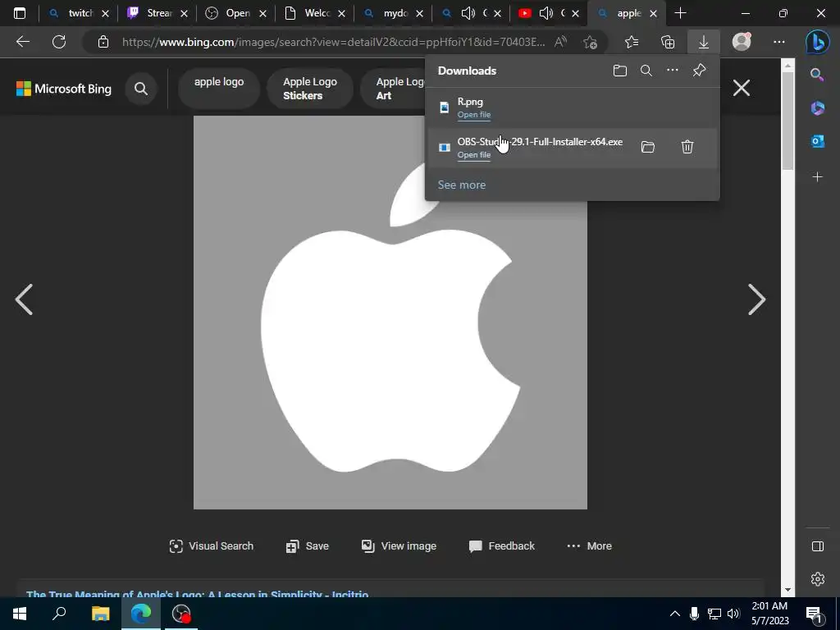Open OBS Studio from taskbar
Image resolution: width=840 pixels, height=630 pixels.
[x=181, y=614]
